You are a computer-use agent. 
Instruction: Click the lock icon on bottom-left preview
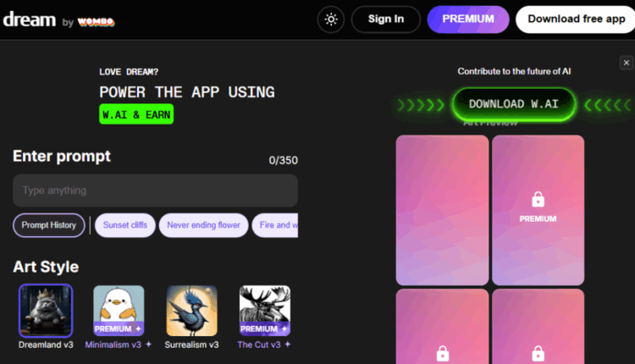point(443,354)
